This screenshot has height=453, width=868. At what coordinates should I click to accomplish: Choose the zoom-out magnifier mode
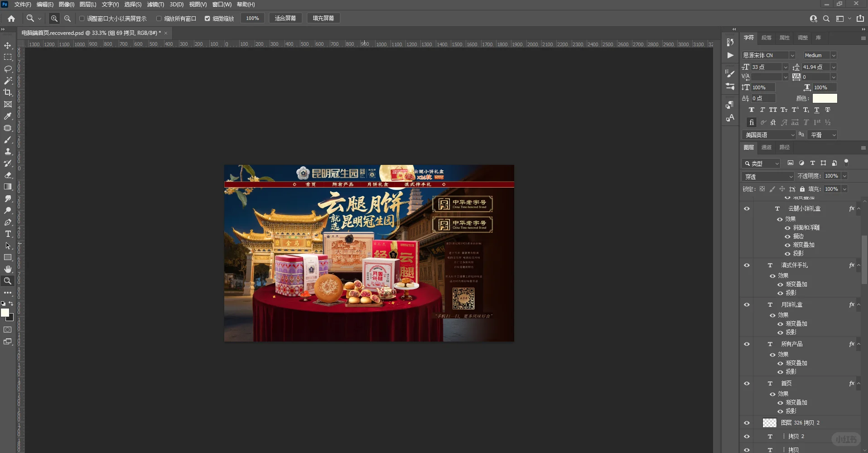68,19
